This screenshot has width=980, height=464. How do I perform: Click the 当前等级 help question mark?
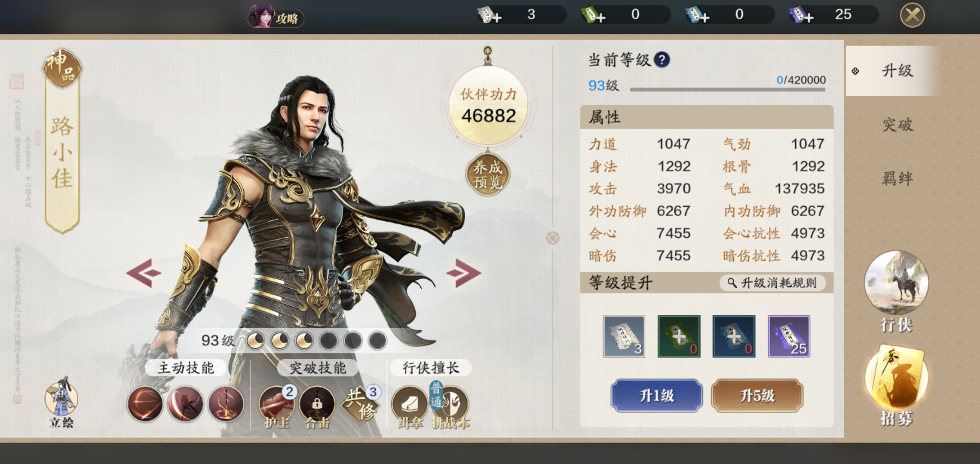662,60
